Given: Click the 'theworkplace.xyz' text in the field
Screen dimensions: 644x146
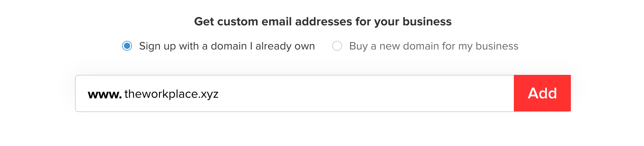Looking at the screenshot, I should (x=171, y=94).
